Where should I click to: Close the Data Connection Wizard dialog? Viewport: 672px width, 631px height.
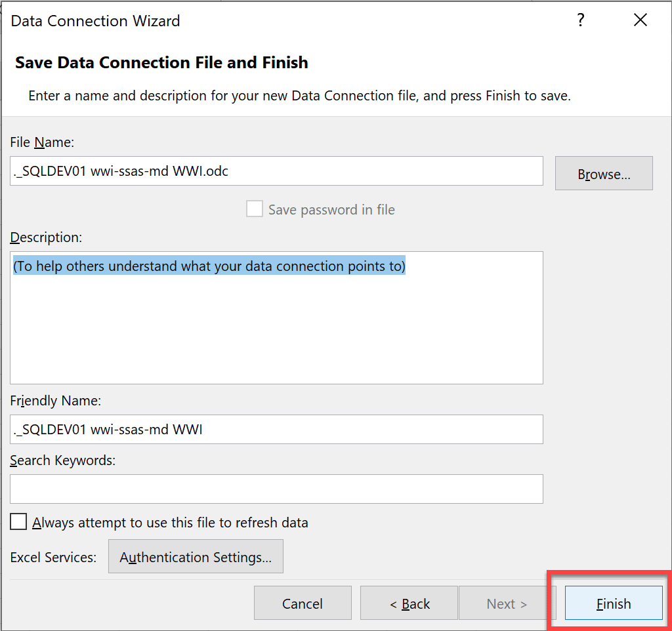coord(640,20)
